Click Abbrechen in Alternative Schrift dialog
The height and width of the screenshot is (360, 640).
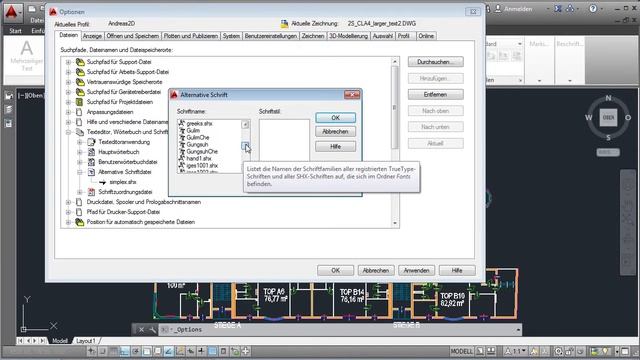pyautogui.click(x=336, y=132)
